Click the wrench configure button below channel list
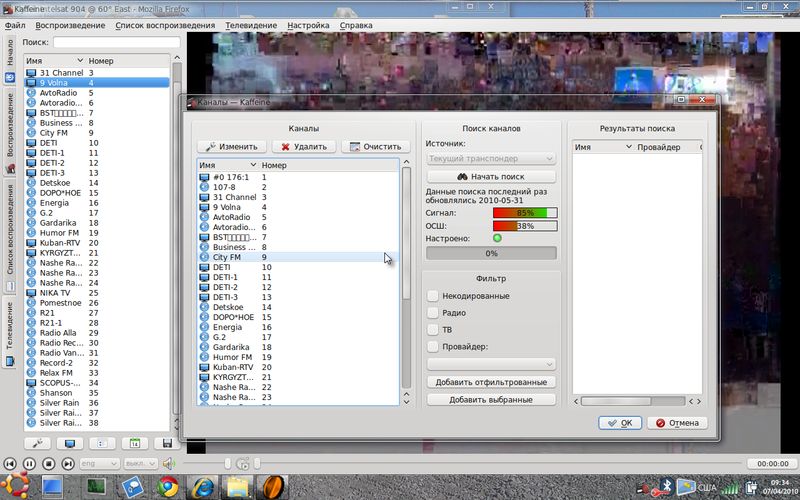Image resolution: width=800 pixels, height=500 pixels. (39, 443)
